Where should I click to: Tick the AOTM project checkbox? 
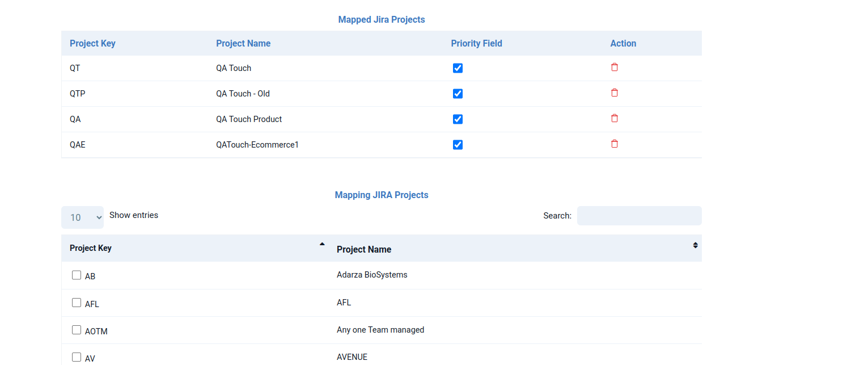pyautogui.click(x=77, y=330)
